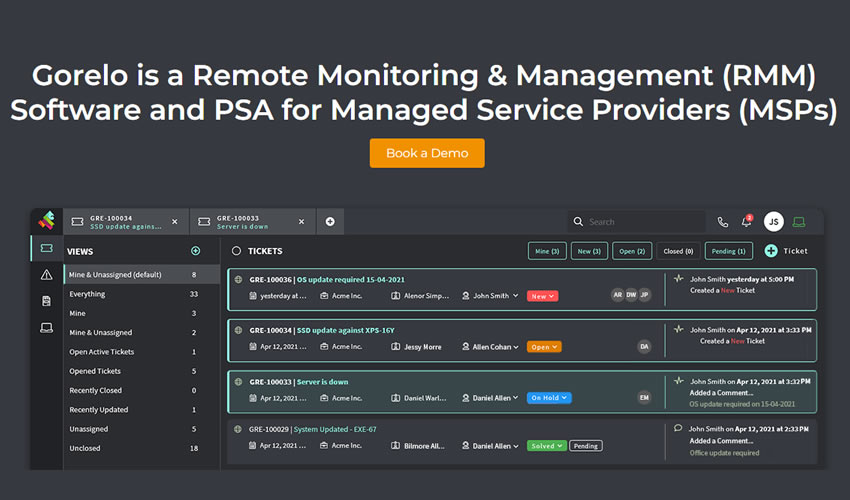Click the globe icon on GRE-100036
This screenshot has height=500, width=850.
click(x=238, y=279)
